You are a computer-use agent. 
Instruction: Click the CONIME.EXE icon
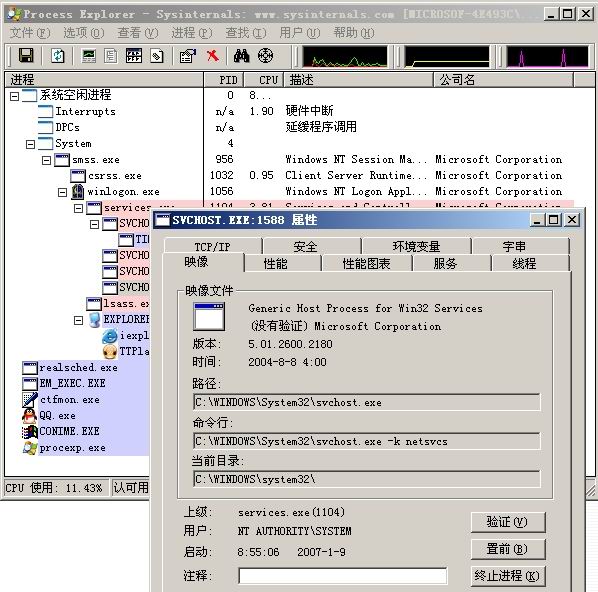(x=29, y=432)
